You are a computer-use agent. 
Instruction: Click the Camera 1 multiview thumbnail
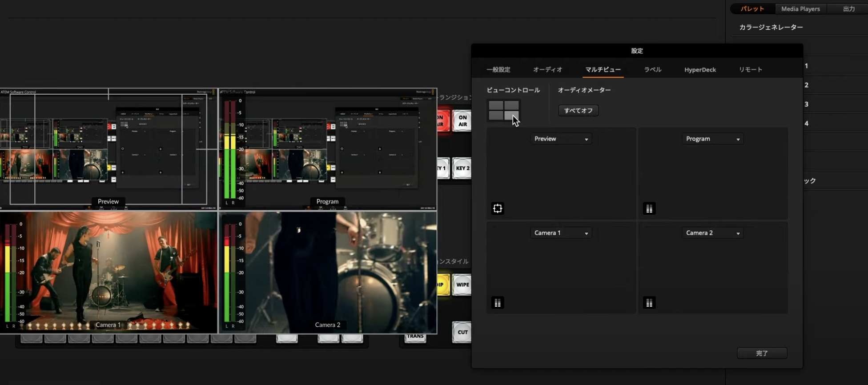pos(108,272)
